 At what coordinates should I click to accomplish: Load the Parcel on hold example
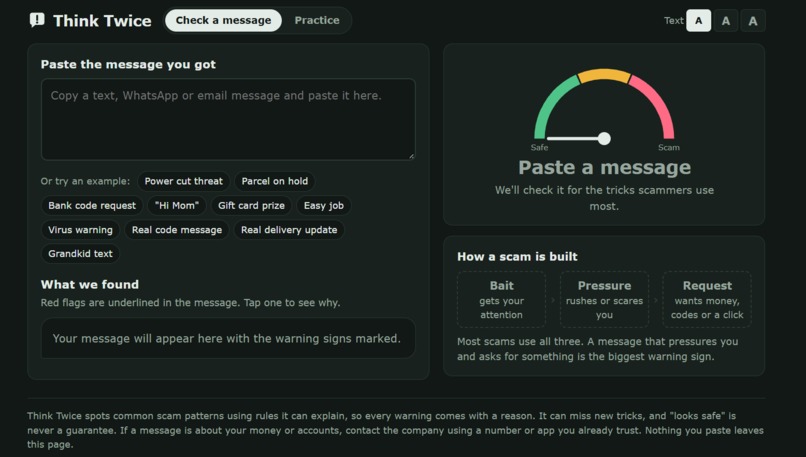click(x=274, y=181)
